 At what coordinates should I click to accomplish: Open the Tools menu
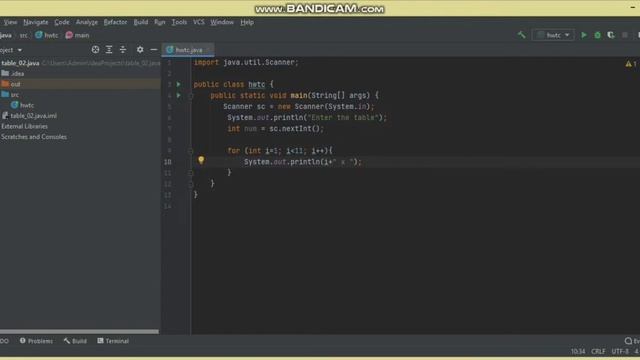point(179,22)
